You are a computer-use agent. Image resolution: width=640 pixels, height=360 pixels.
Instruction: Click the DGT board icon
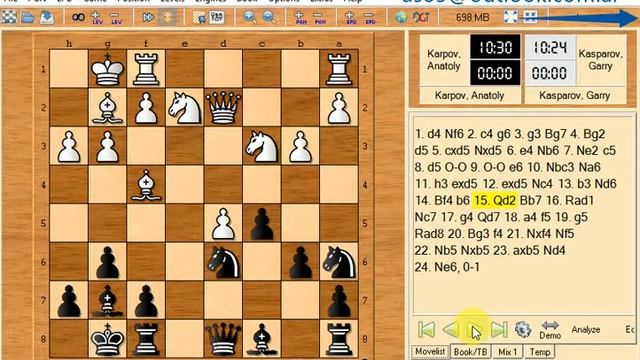421,17
